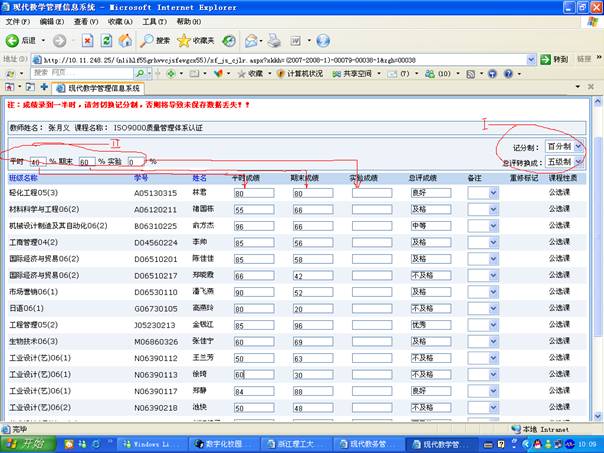Open the 工具(T) menu
Screen dimensions: 604x453
click(x=154, y=21)
